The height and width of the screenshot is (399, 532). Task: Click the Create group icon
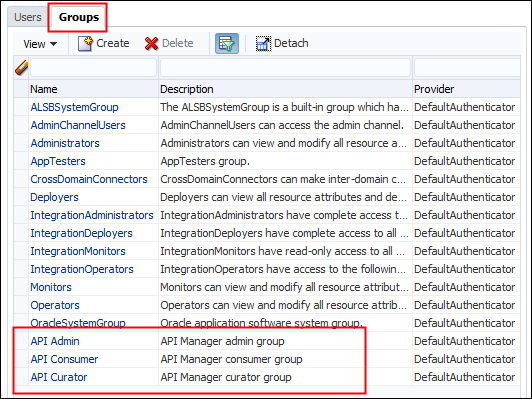(x=85, y=43)
